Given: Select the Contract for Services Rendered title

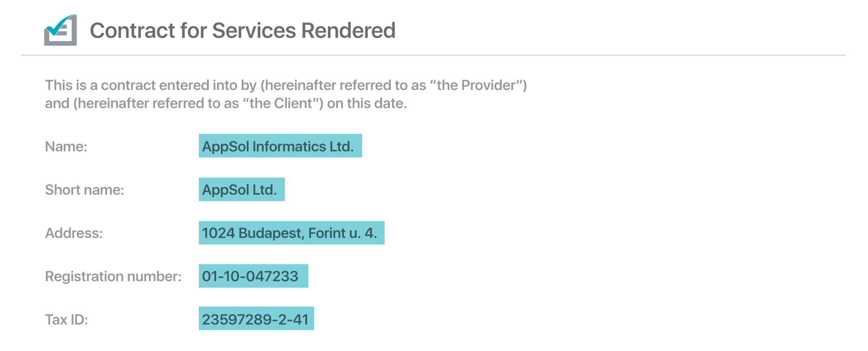Looking at the screenshot, I should [243, 31].
